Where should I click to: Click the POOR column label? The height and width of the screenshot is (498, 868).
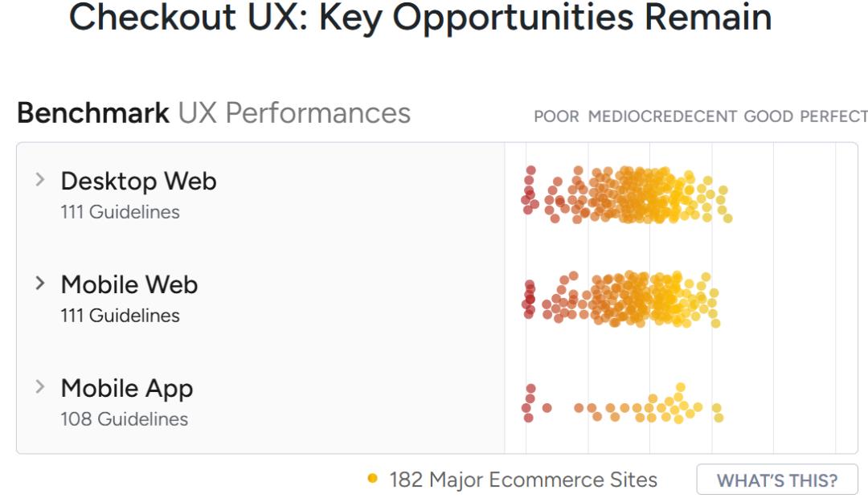tap(556, 116)
